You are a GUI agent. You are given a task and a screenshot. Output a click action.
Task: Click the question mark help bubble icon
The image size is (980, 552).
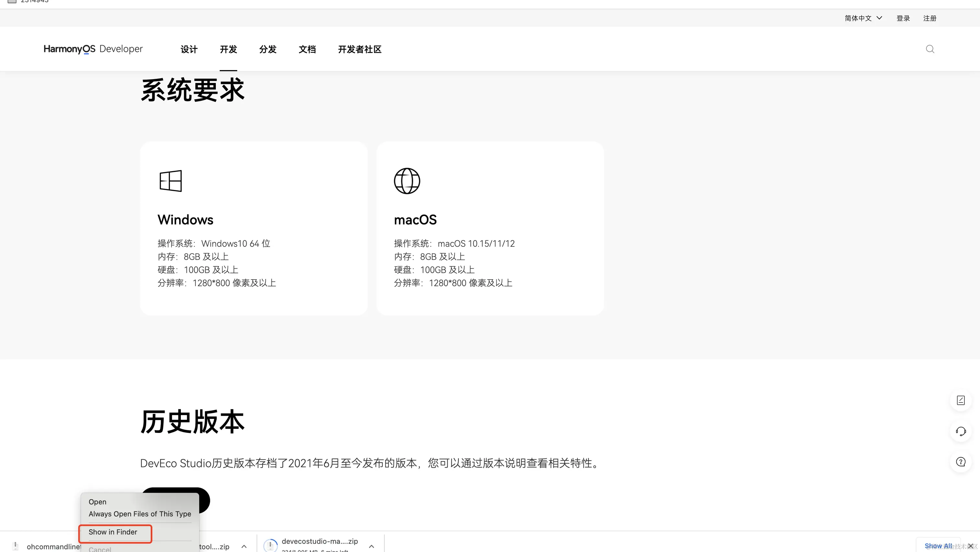click(x=961, y=462)
